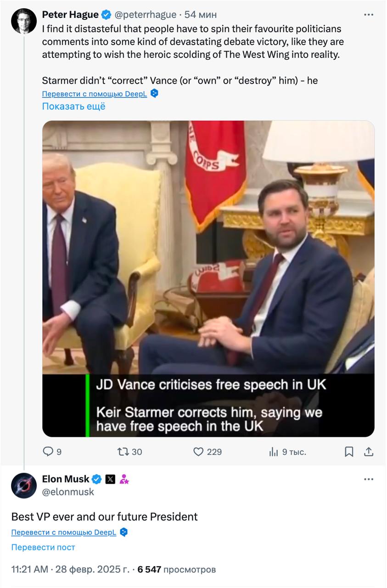387x588 pixels.
Task: Click the repost icon with 30 reposts
Action: (123, 452)
